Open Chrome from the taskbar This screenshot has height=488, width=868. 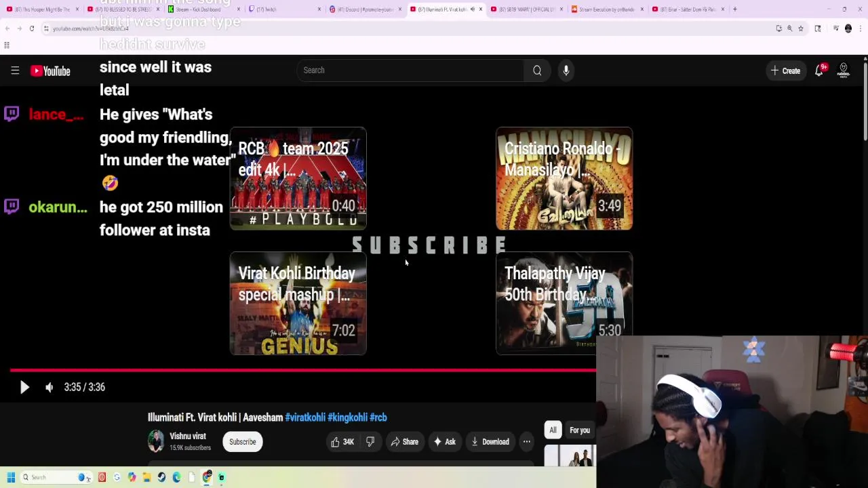(x=206, y=477)
